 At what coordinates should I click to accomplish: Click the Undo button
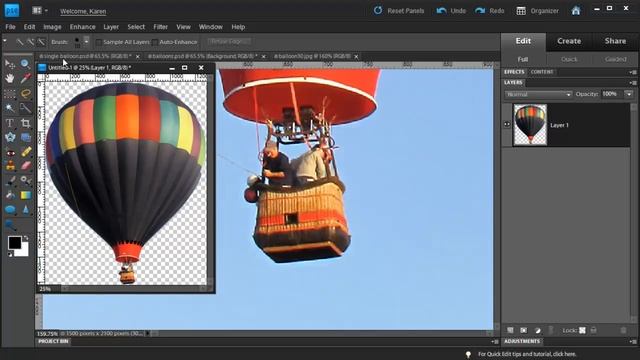tap(451, 11)
